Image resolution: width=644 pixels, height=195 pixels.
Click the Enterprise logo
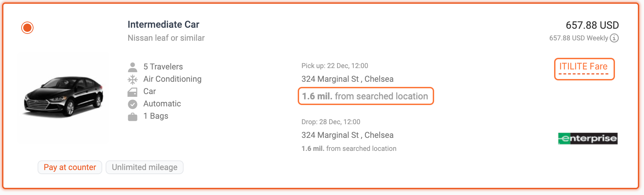588,139
